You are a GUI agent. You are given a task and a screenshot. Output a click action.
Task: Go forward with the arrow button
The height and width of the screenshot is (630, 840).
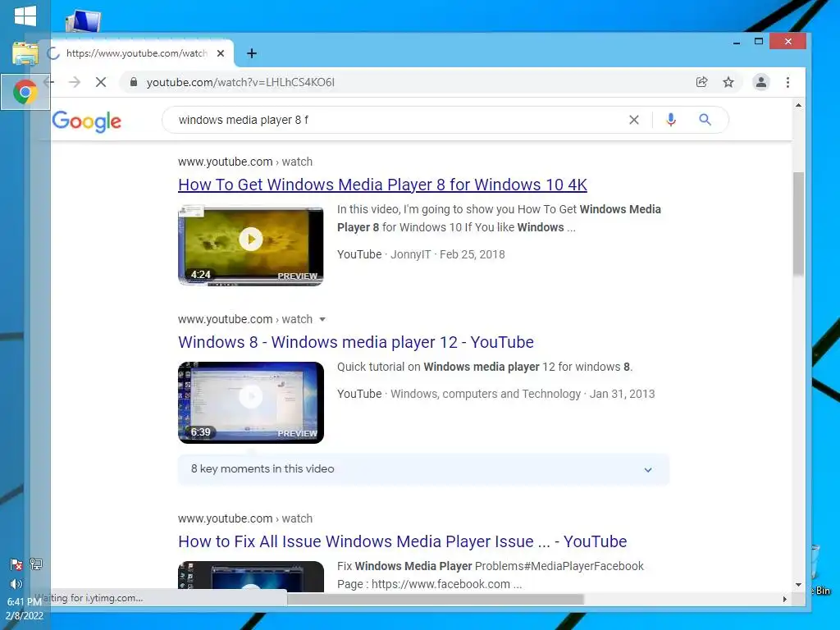click(75, 82)
